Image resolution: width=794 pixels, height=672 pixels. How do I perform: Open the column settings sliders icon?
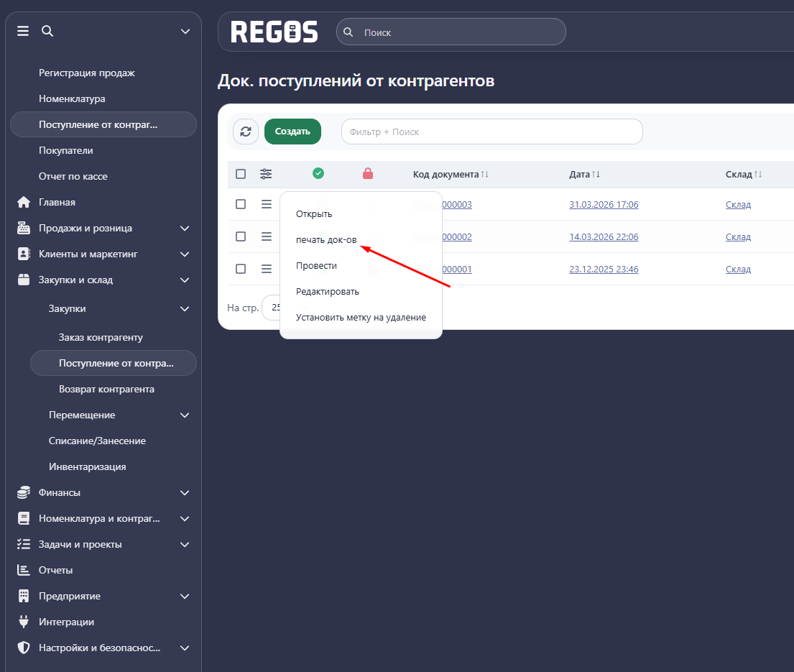click(266, 174)
